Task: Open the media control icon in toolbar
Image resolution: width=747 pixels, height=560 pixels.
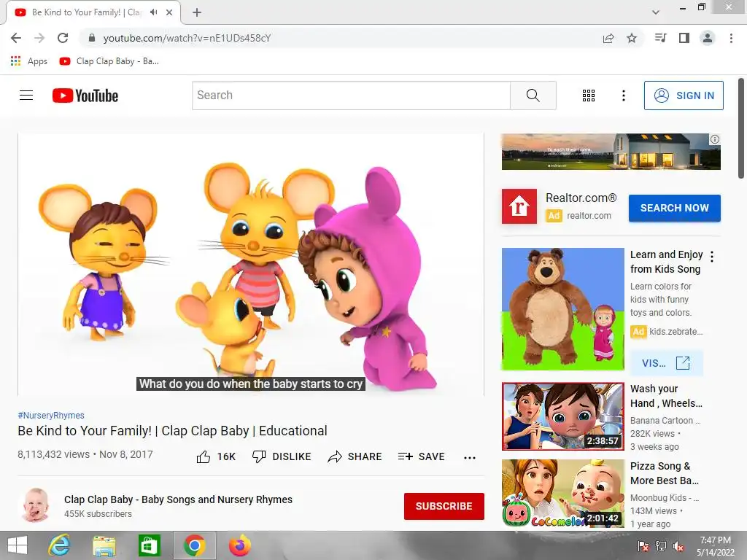Action: (x=661, y=38)
